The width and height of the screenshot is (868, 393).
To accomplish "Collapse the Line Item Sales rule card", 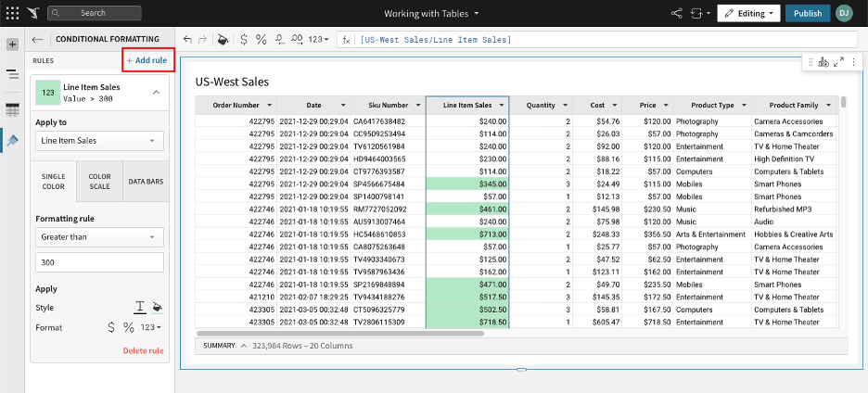I will click(x=155, y=92).
